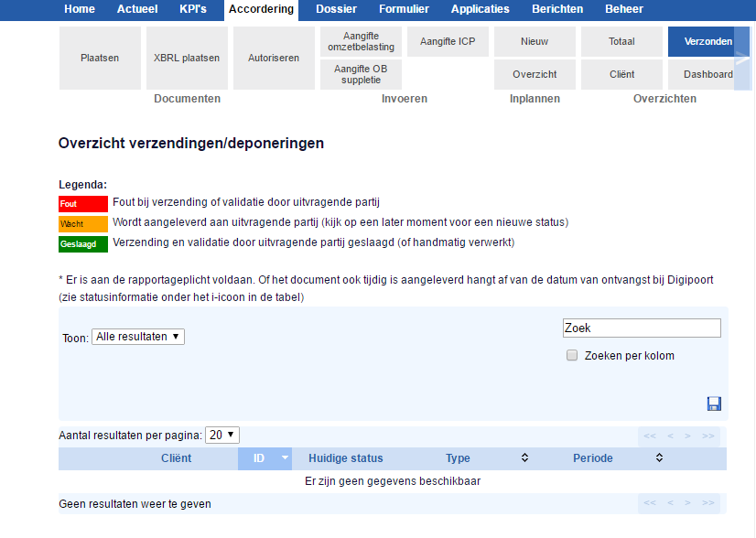Open the Beheer tab
This screenshot has height=538, width=756.
624,9
